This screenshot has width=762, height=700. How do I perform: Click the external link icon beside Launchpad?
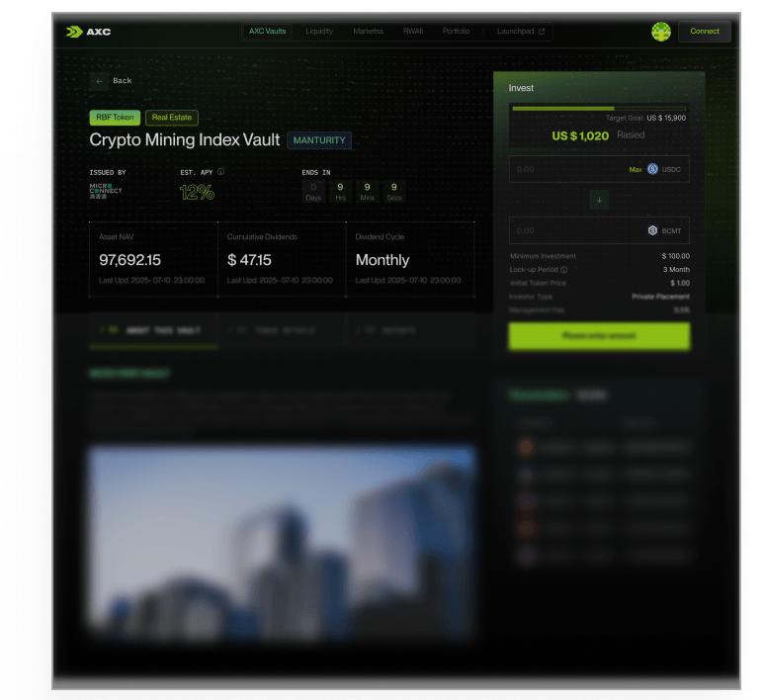[x=542, y=32]
